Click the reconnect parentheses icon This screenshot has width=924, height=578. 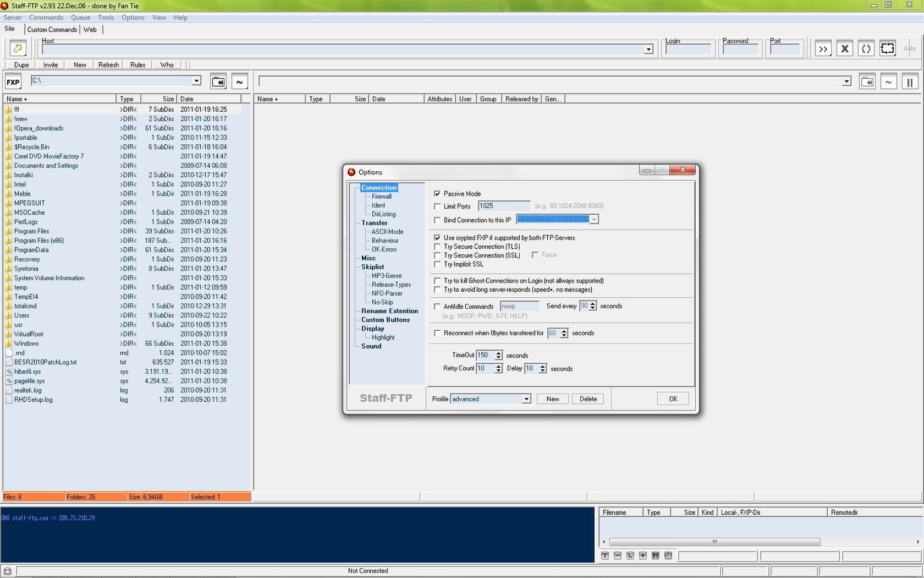pyautogui.click(x=866, y=48)
